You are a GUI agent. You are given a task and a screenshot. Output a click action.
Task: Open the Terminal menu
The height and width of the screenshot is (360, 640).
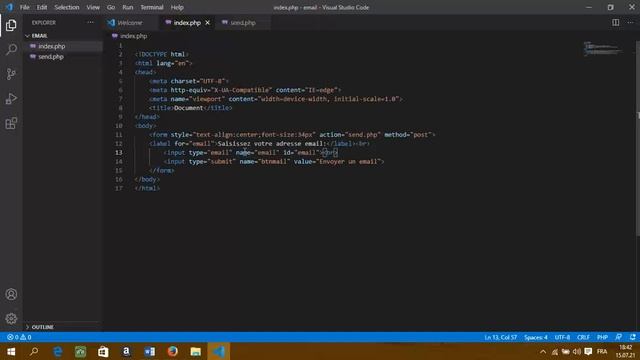152,7
